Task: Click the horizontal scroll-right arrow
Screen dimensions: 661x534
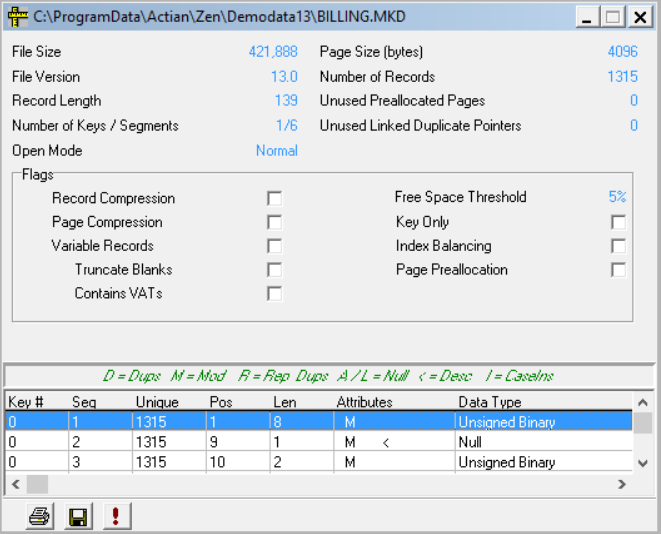Action: point(622,484)
